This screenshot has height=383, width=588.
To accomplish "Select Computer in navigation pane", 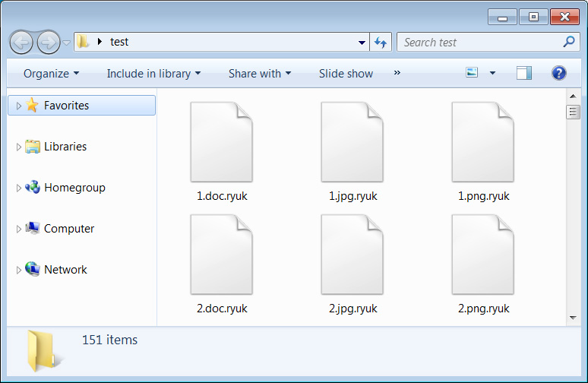I will 69,229.
